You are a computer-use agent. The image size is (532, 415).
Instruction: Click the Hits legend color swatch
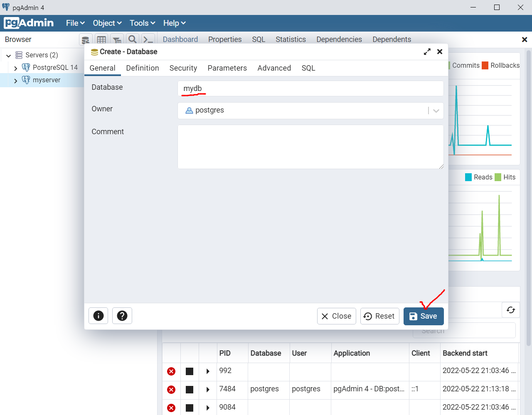[498, 177]
